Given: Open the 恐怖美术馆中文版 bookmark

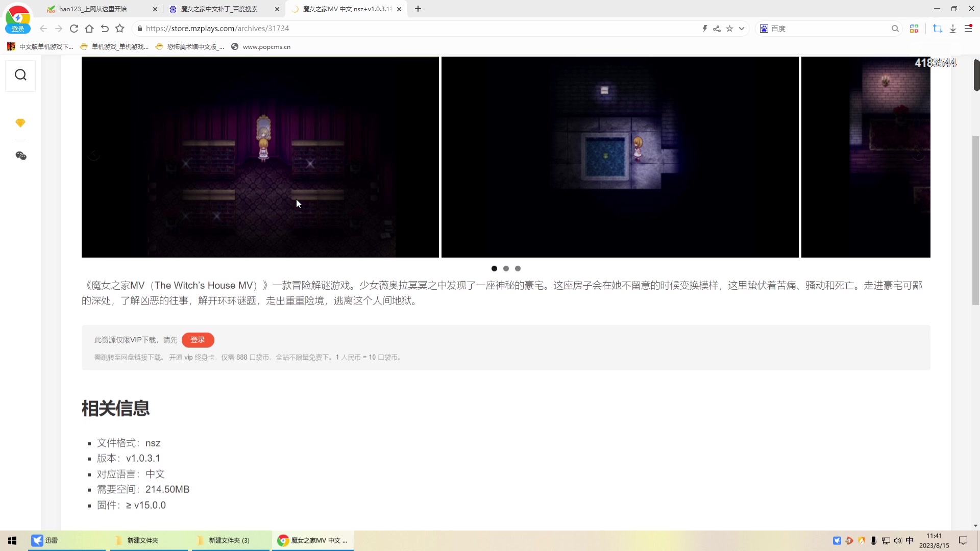Looking at the screenshot, I should click(189, 46).
